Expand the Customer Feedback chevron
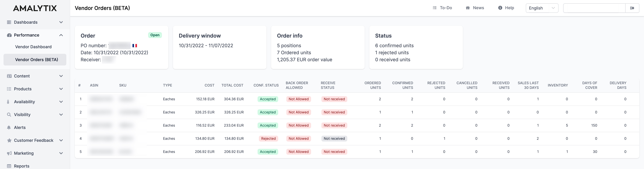The width and height of the screenshot is (644, 169). coord(61,140)
